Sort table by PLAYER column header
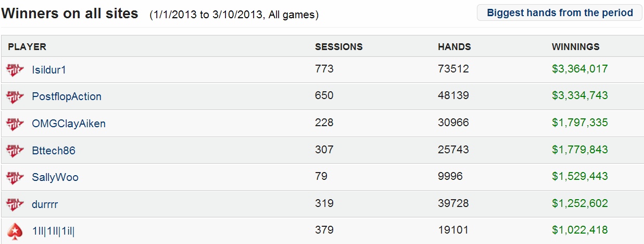 tap(27, 47)
